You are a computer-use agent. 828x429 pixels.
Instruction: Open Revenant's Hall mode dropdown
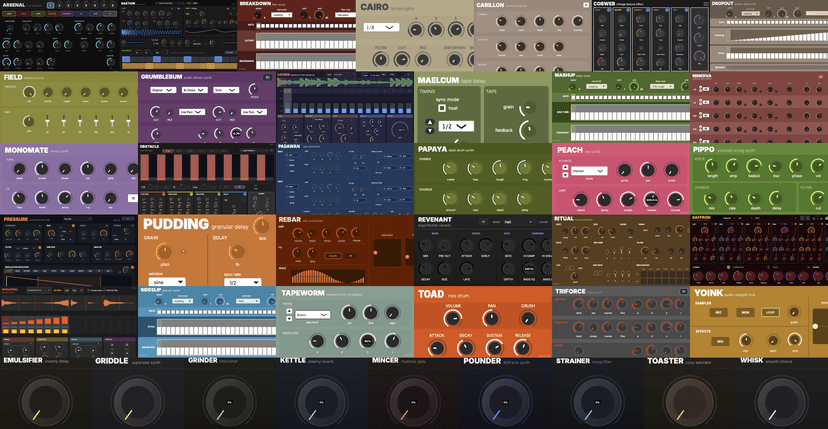click(x=518, y=222)
